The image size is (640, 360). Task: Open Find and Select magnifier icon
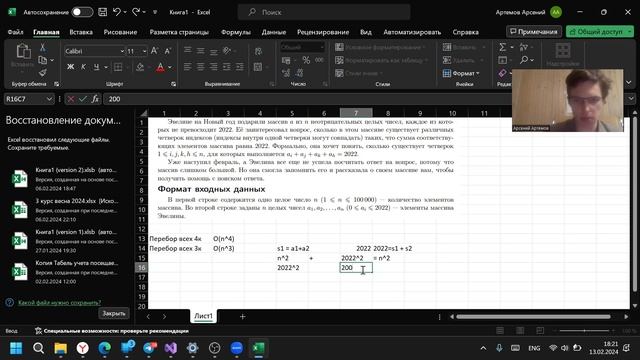click(524, 60)
